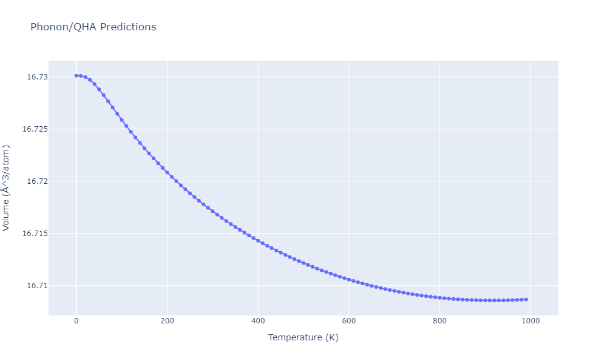Select the first data point at 0 K
Screen dimensions: 607x364
point(76,76)
